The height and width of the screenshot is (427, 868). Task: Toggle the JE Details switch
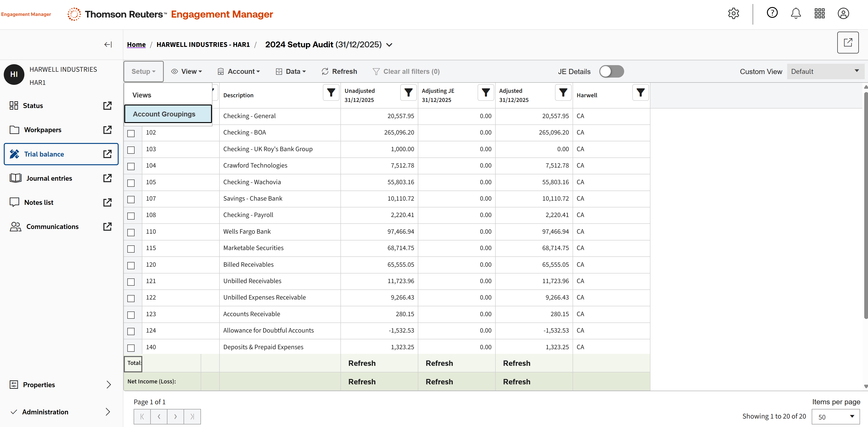(x=611, y=71)
